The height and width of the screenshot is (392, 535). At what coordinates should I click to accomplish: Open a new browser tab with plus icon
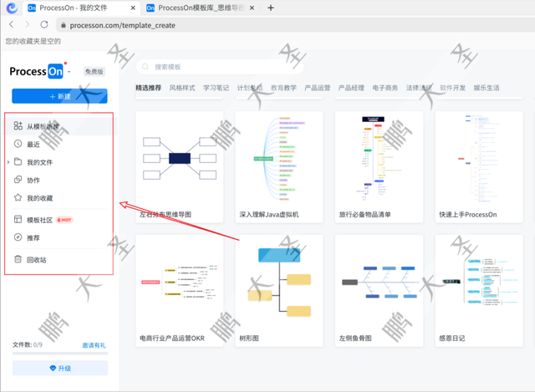click(271, 8)
